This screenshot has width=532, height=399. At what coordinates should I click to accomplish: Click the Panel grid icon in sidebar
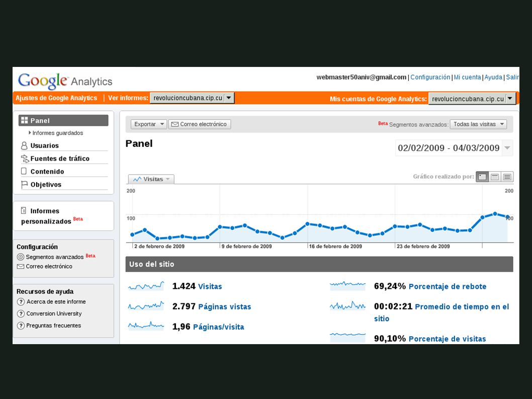25,120
